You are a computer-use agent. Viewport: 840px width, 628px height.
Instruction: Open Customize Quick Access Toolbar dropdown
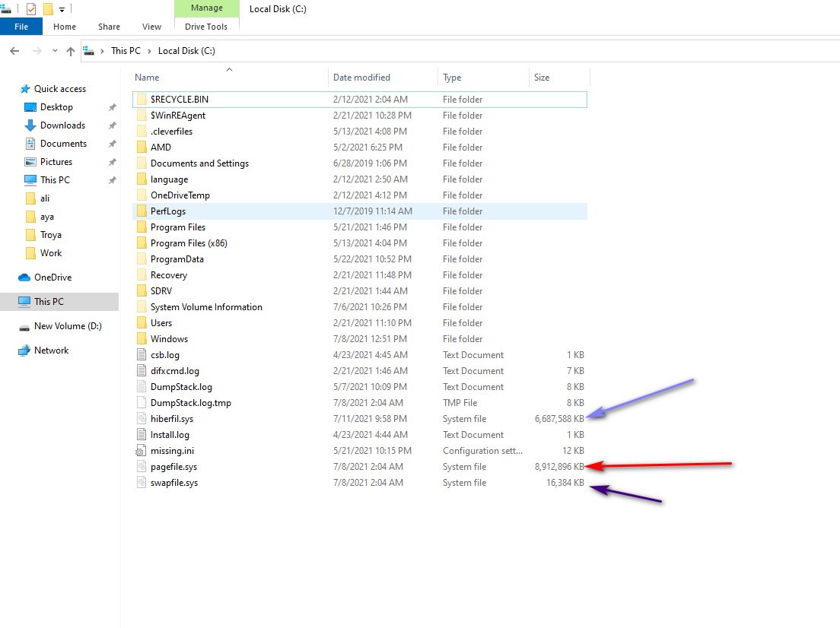62,10
